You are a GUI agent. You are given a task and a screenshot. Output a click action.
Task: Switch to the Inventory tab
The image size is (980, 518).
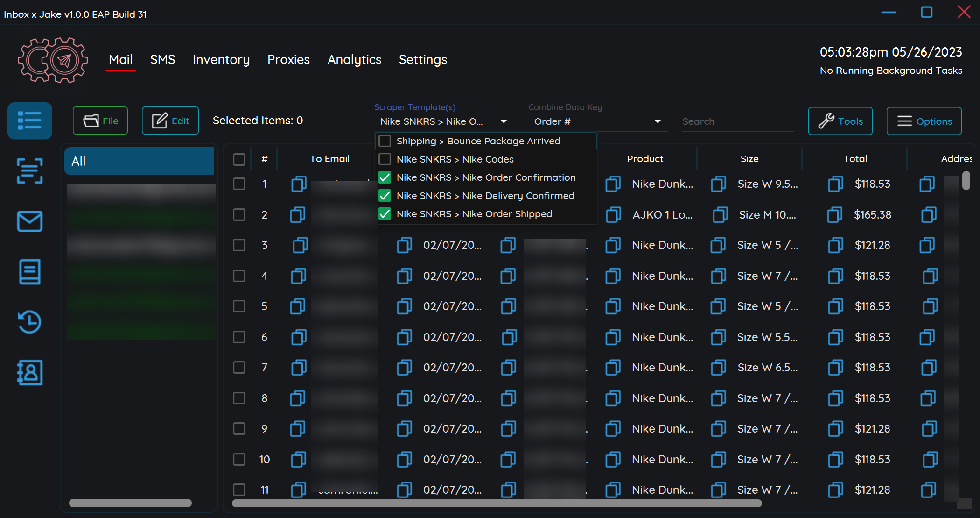(x=221, y=60)
